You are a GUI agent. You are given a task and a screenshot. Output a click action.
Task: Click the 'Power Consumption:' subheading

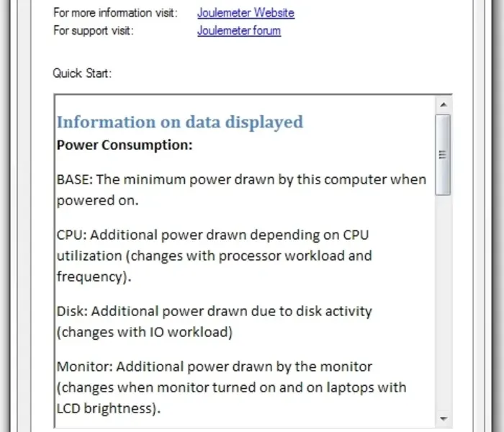coord(125,145)
